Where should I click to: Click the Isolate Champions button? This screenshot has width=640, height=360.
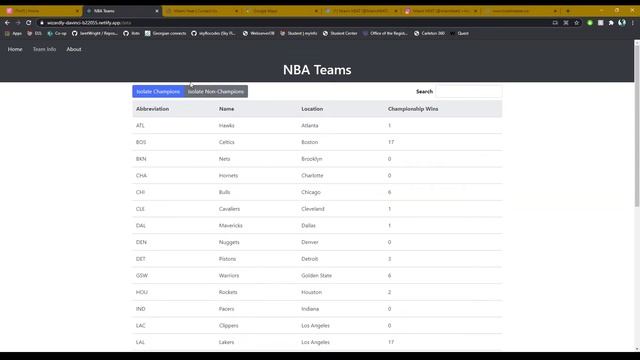[158, 91]
